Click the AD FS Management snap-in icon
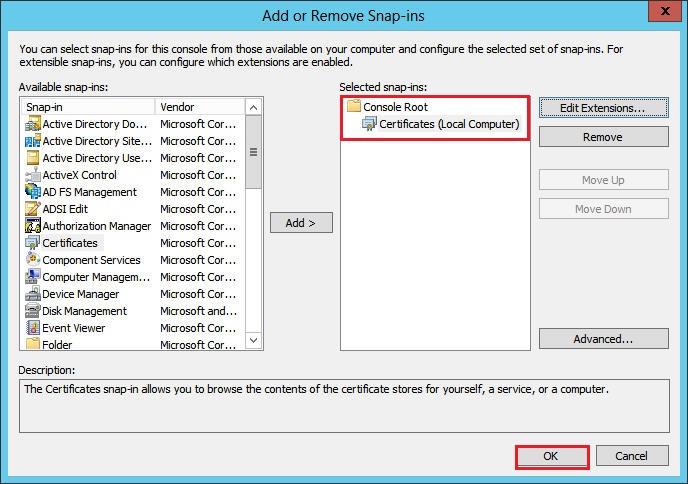 tap(33, 192)
